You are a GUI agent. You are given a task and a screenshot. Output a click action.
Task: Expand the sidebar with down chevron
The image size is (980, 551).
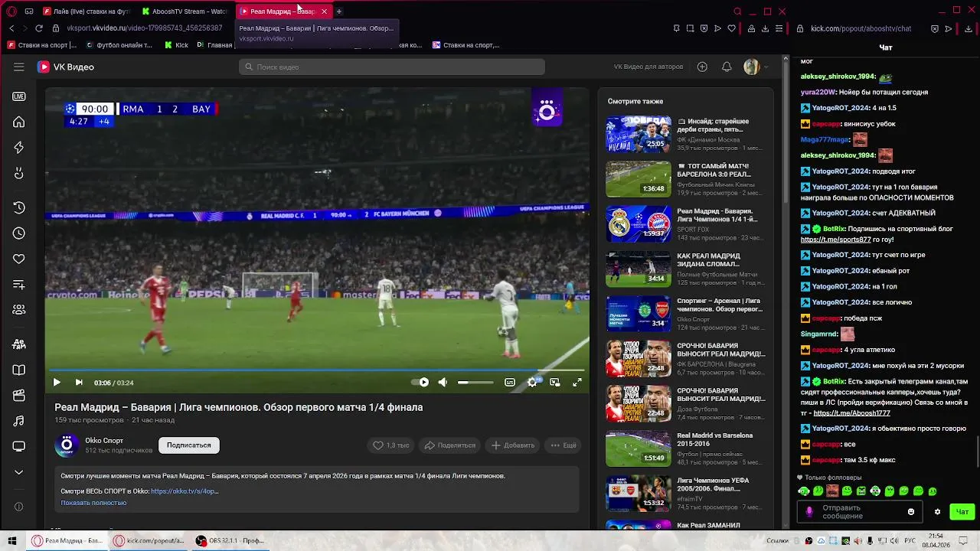click(x=19, y=472)
